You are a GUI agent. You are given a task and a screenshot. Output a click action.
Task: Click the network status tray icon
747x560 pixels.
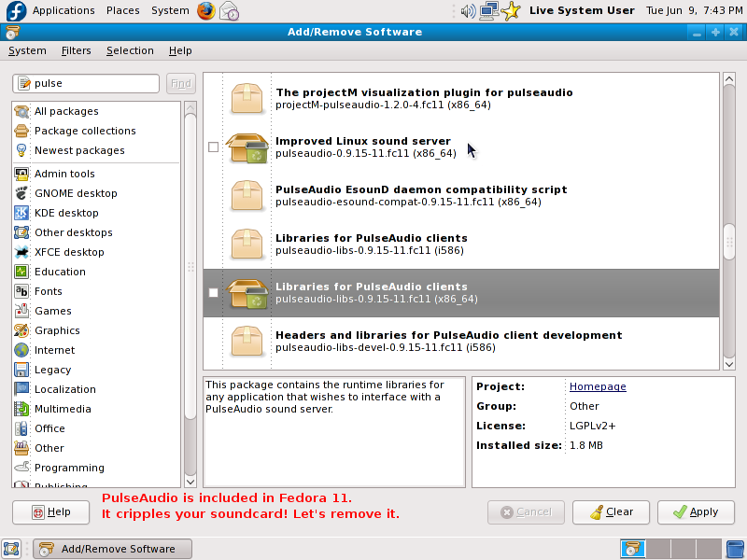[488, 10]
